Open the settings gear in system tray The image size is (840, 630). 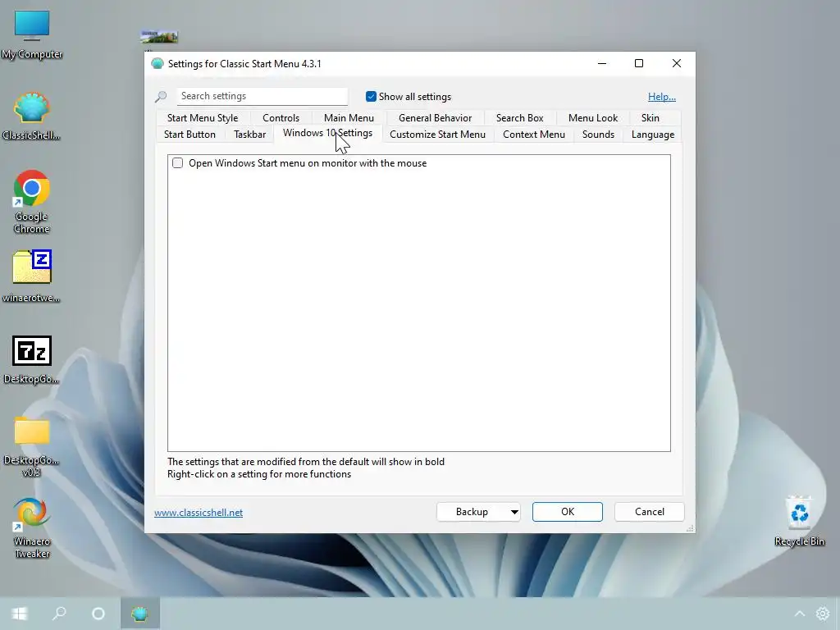coord(822,614)
